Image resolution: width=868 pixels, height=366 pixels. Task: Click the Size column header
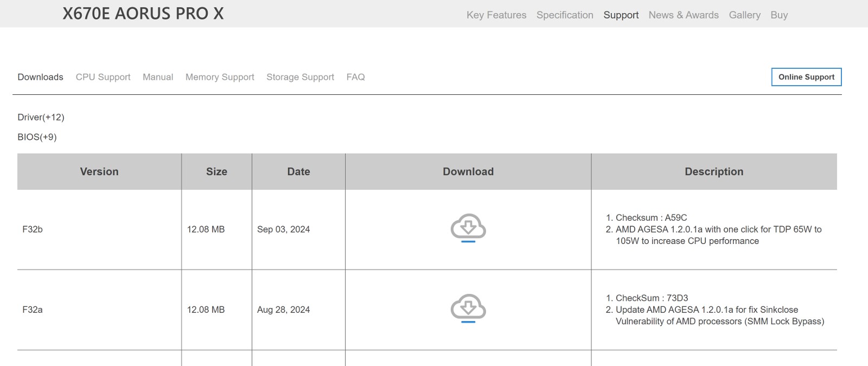(x=216, y=171)
